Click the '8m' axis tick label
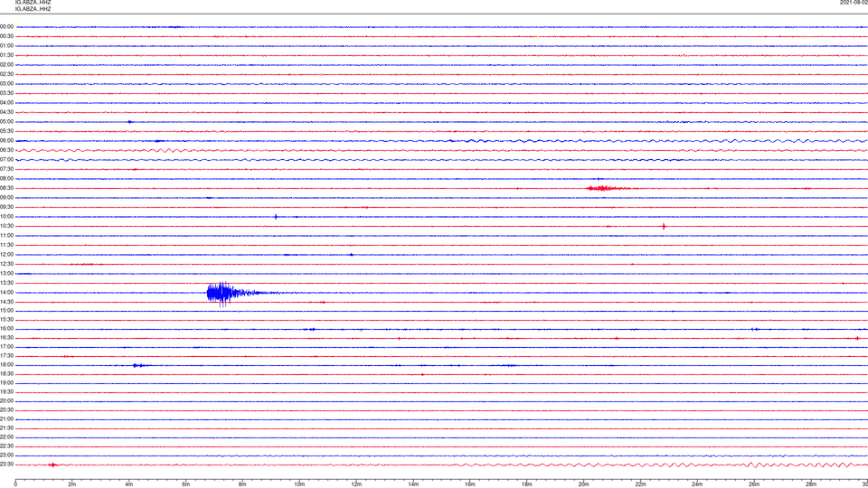The height and width of the screenshot is (488, 868). [242, 484]
